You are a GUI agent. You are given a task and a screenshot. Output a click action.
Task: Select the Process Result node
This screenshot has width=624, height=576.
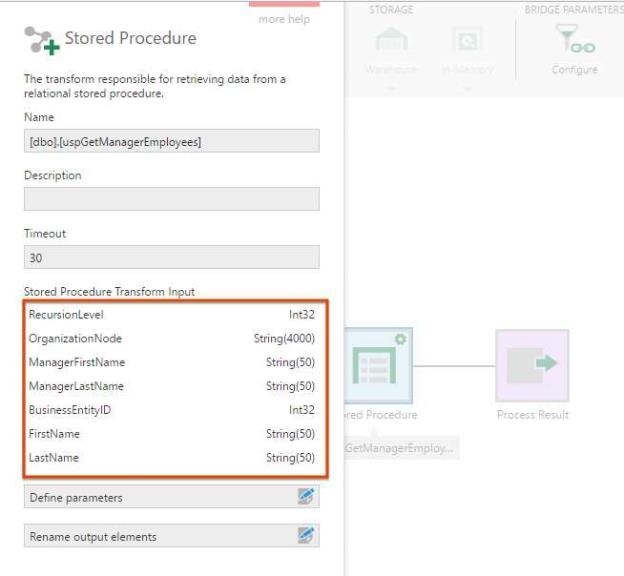point(532,366)
